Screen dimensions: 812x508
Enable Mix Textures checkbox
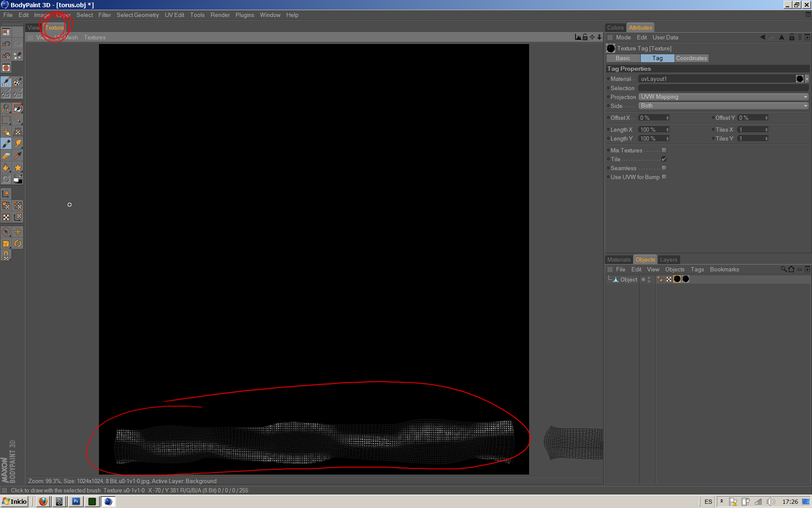click(664, 150)
